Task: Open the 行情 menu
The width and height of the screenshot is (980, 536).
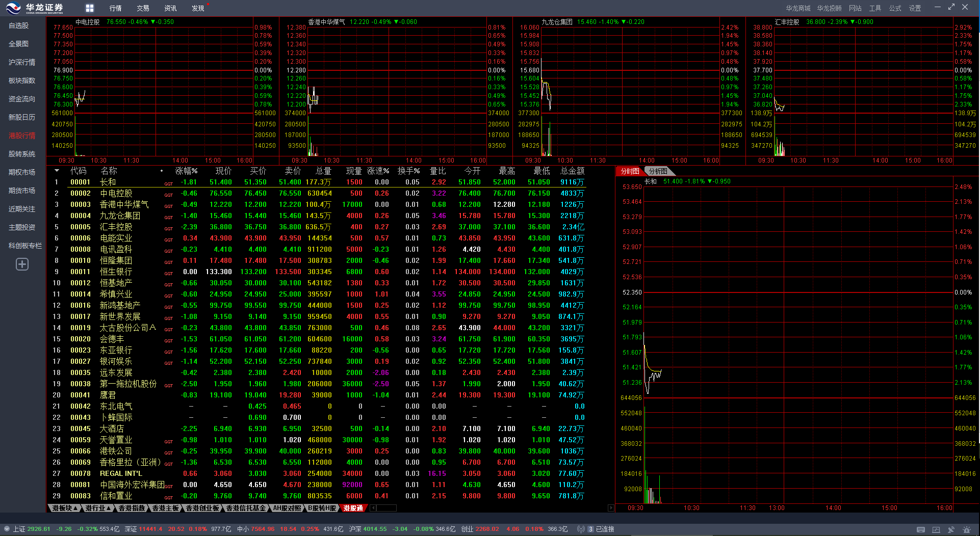Action: 116,8
